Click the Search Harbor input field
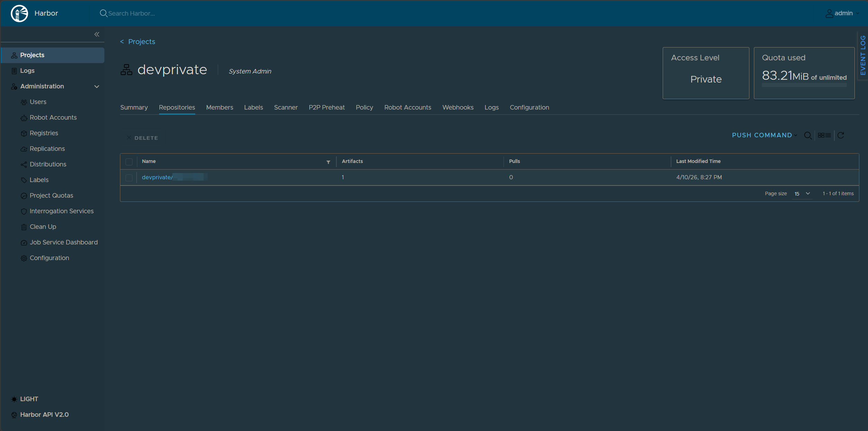This screenshot has width=868, height=431. coord(131,13)
